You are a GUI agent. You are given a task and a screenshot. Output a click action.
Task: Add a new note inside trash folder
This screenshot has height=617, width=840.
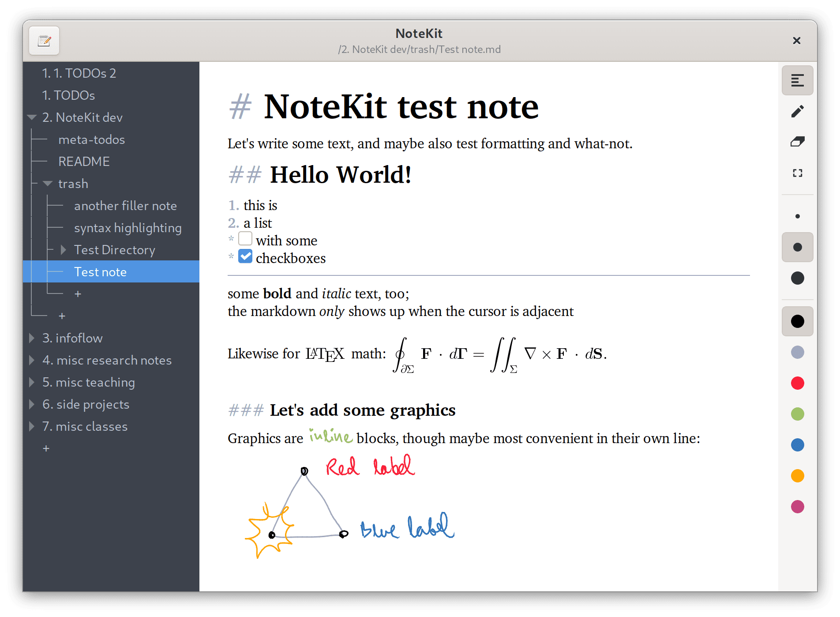coord(78,294)
